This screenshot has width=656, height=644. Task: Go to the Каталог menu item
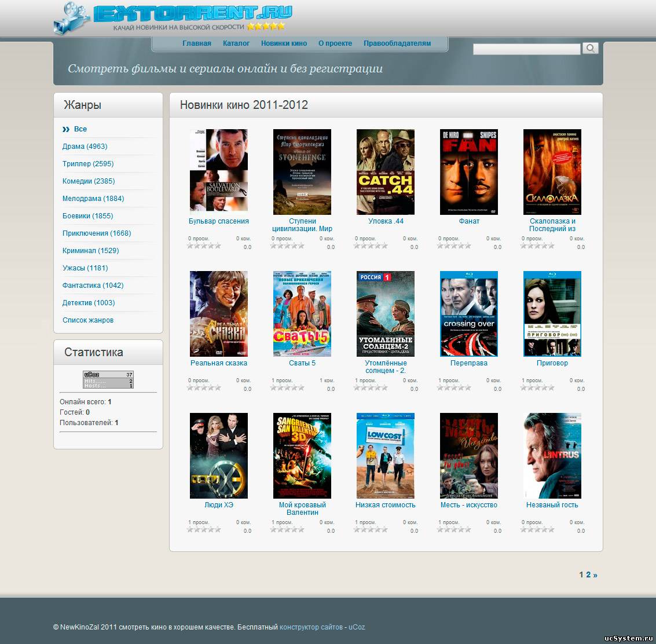(236, 43)
